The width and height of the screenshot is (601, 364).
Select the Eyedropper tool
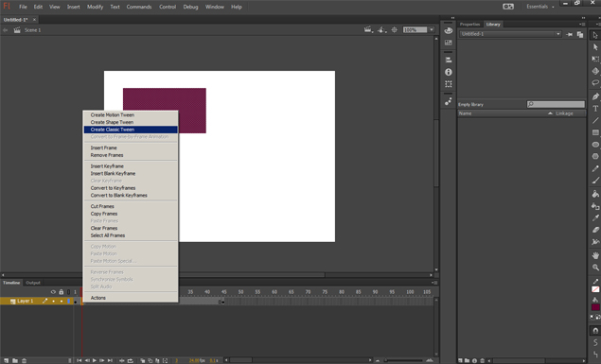595,217
